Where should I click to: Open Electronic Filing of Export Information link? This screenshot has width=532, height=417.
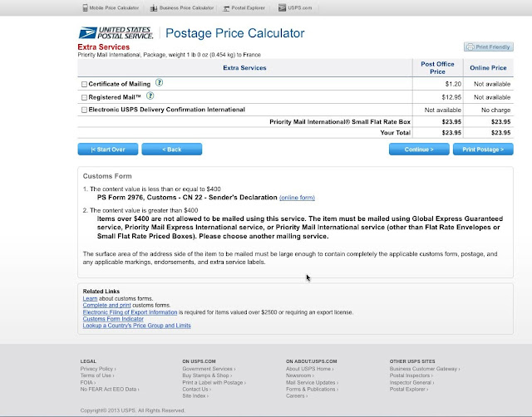tap(130, 312)
